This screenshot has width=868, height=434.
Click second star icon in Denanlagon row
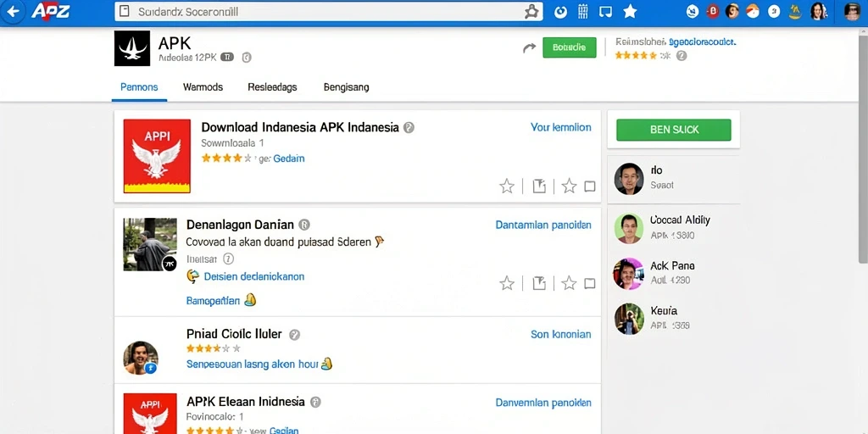tap(569, 283)
